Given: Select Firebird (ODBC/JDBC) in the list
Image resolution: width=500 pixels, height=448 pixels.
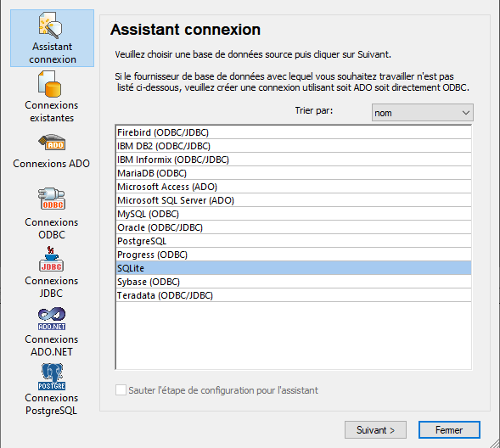Looking at the screenshot, I should click(294, 132).
